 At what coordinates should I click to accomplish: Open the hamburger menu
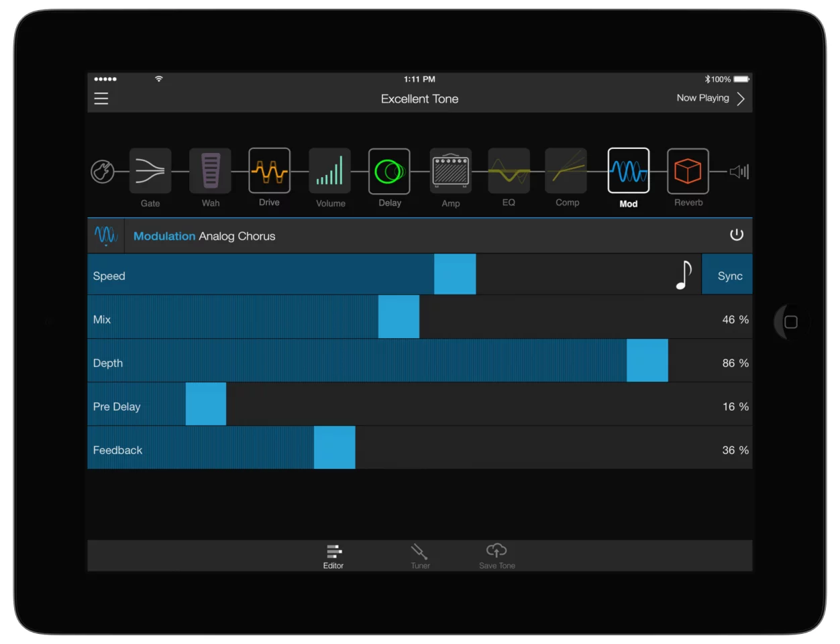click(101, 98)
